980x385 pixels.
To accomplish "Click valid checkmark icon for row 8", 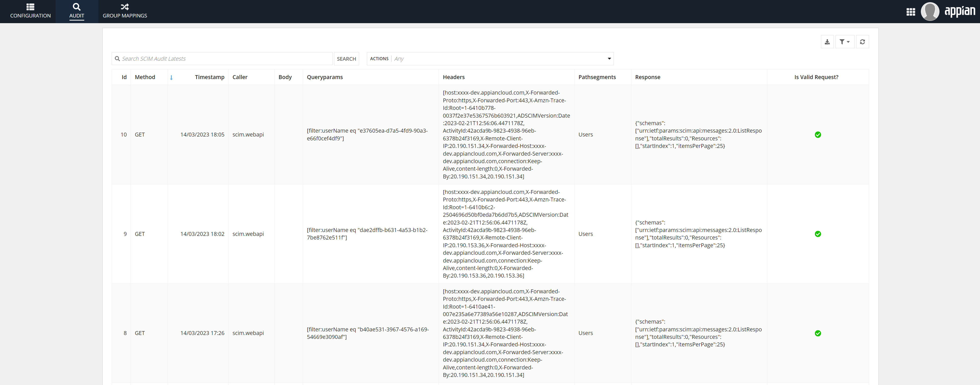I will click(x=817, y=333).
